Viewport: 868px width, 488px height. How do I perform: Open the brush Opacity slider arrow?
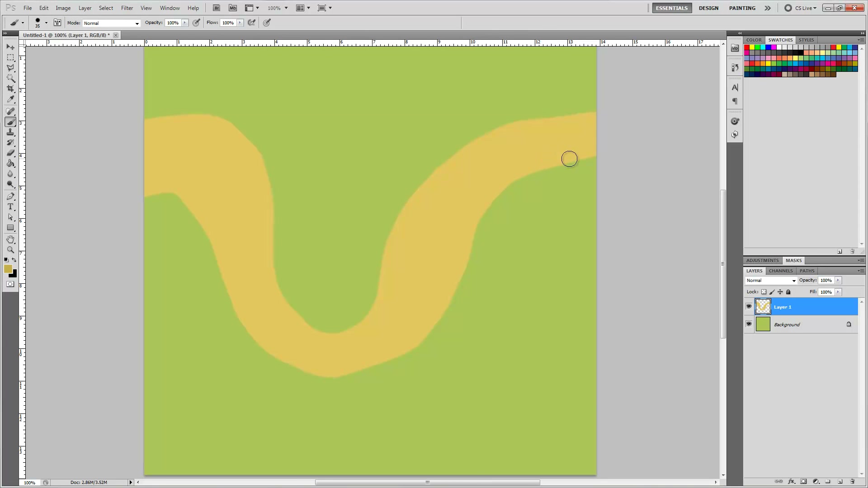coord(185,23)
